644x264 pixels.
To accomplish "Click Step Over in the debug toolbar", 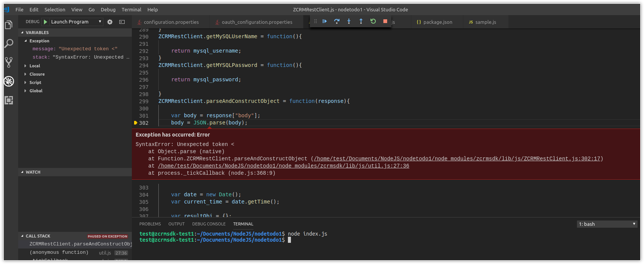I will tap(337, 21).
